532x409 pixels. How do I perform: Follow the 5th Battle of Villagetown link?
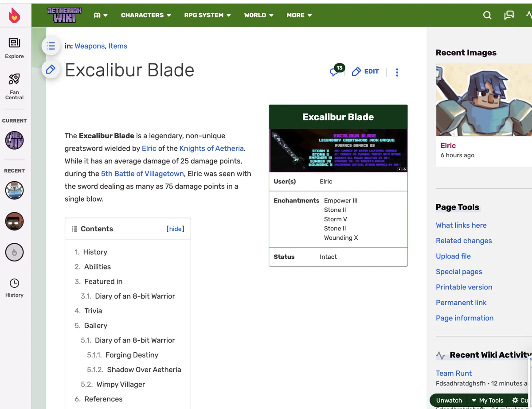pos(142,173)
